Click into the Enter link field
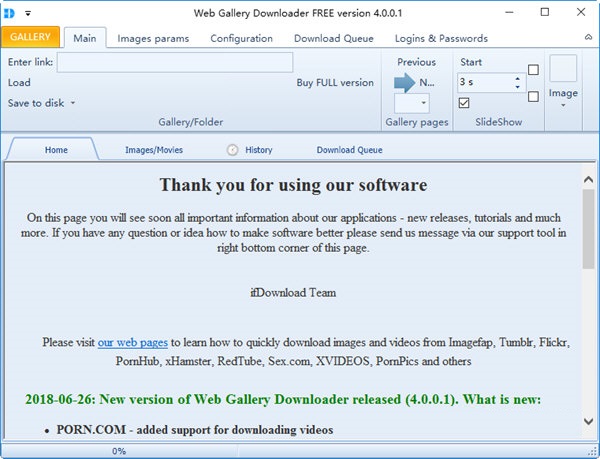This screenshot has width=600, height=459. [x=175, y=62]
